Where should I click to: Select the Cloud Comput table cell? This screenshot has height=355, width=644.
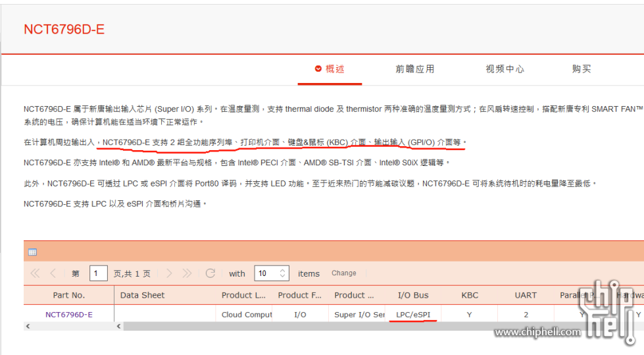(244, 315)
